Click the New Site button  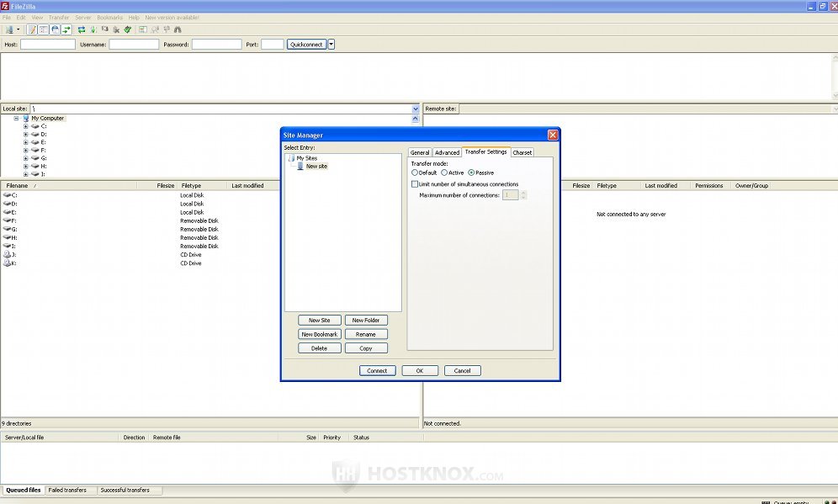click(319, 320)
